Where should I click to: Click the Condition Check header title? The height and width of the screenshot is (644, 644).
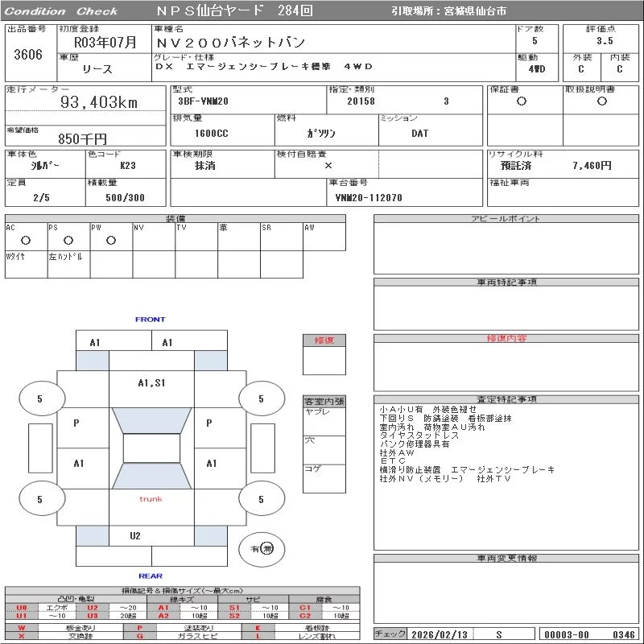click(x=60, y=11)
